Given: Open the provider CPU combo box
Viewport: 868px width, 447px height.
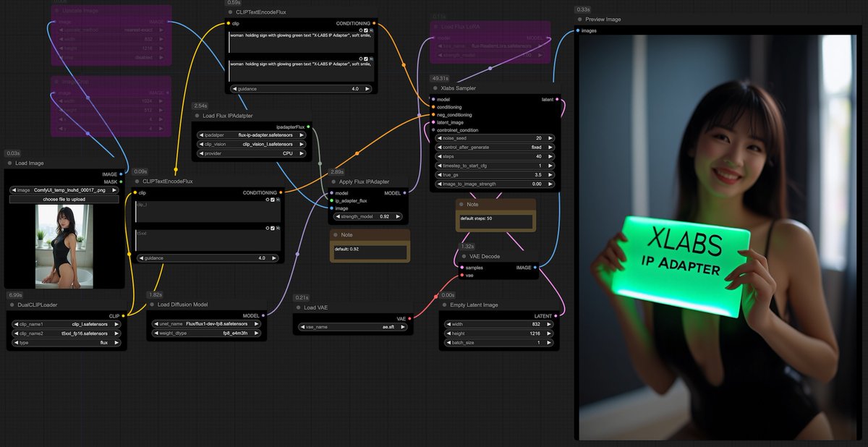Looking at the screenshot, I should 252,153.
